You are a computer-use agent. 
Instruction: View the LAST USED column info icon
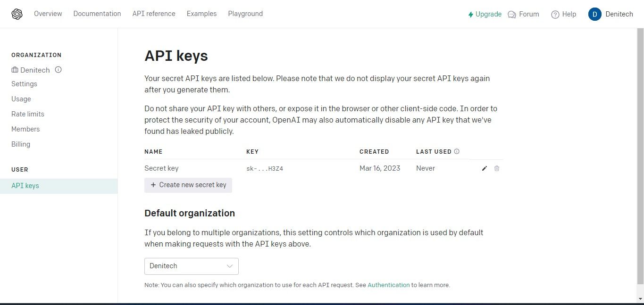point(456,151)
